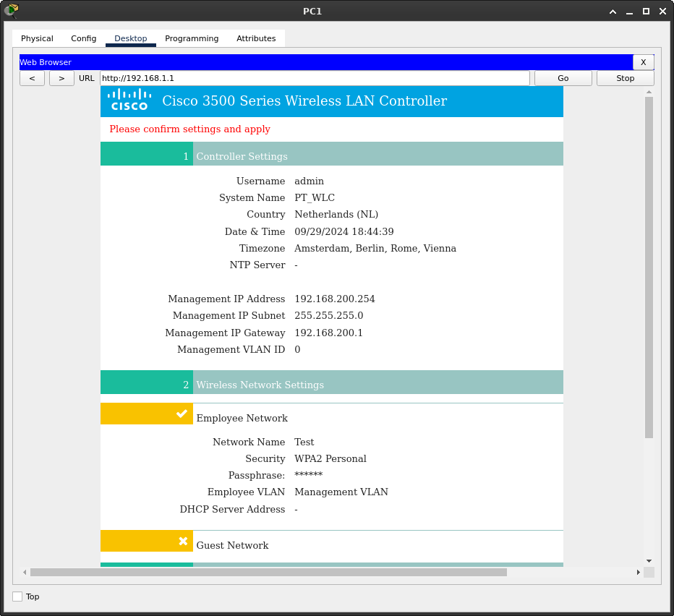Open the Config tab
674x616 pixels.
point(83,38)
